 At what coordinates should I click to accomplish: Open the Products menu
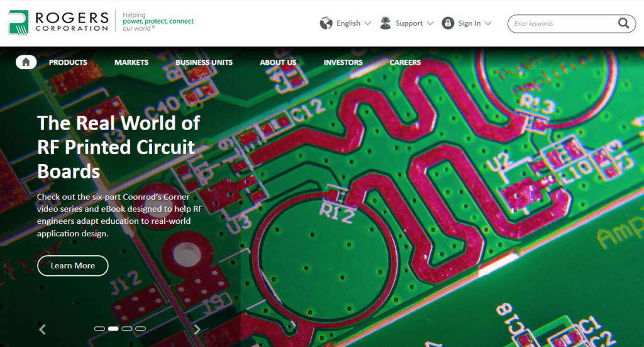coord(68,62)
